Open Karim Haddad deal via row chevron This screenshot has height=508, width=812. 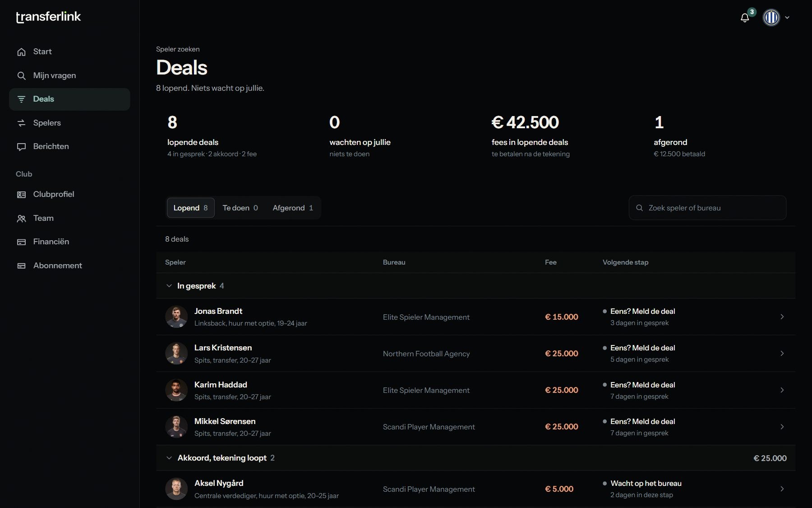point(782,390)
